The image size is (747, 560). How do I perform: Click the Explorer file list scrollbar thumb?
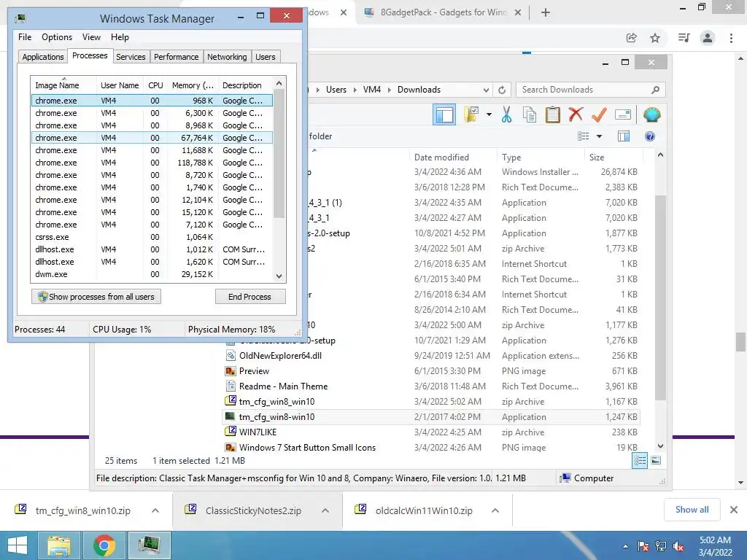(x=660, y=297)
